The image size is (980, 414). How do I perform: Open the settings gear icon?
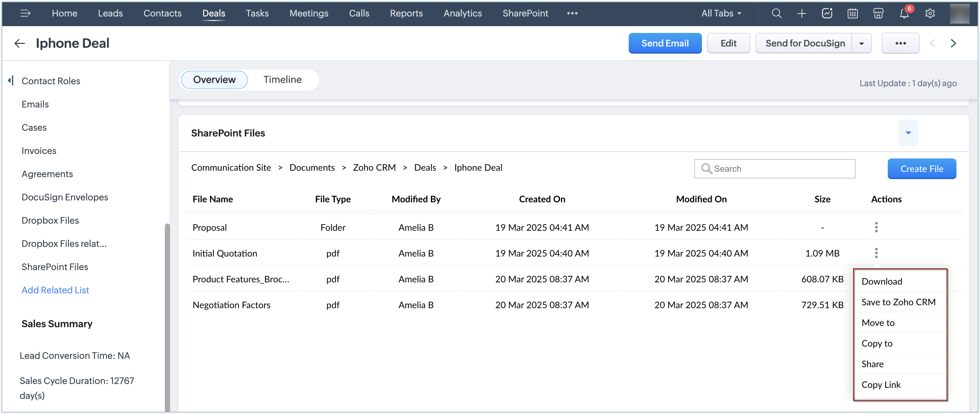click(x=930, y=13)
